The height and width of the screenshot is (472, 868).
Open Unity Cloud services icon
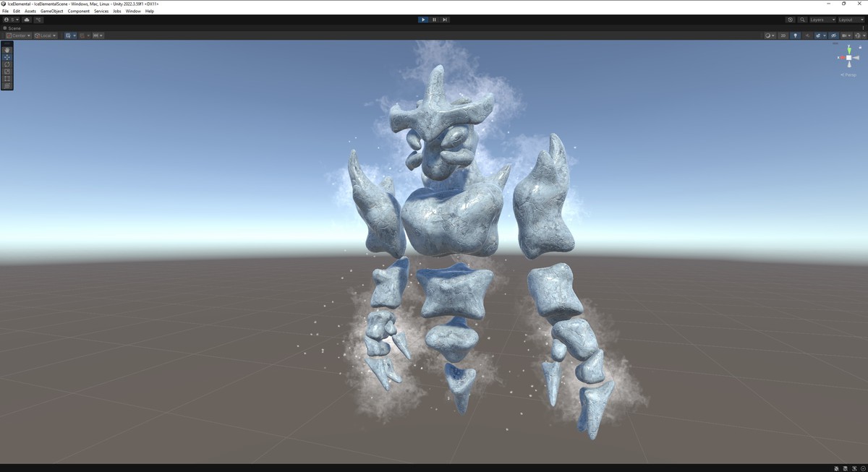coord(27,20)
